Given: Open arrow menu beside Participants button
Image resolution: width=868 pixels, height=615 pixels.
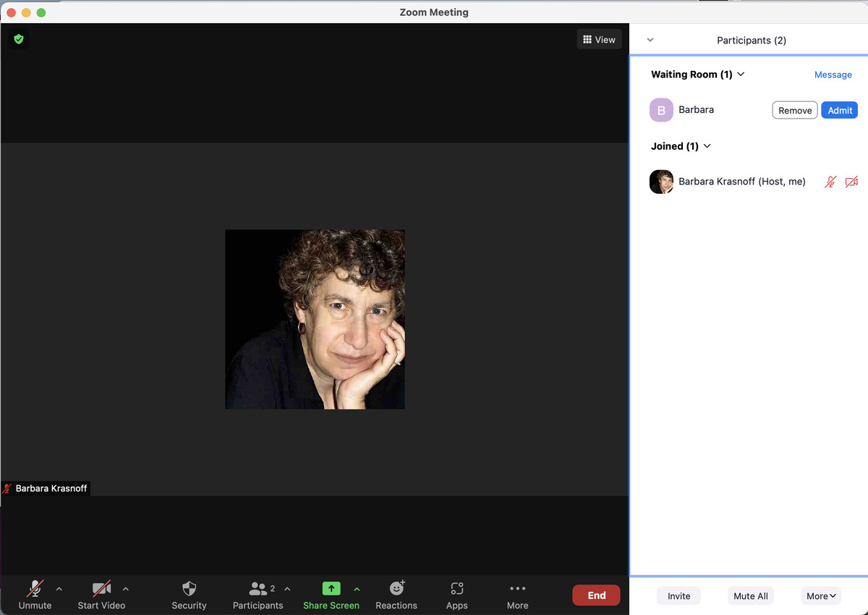Looking at the screenshot, I should click(287, 589).
